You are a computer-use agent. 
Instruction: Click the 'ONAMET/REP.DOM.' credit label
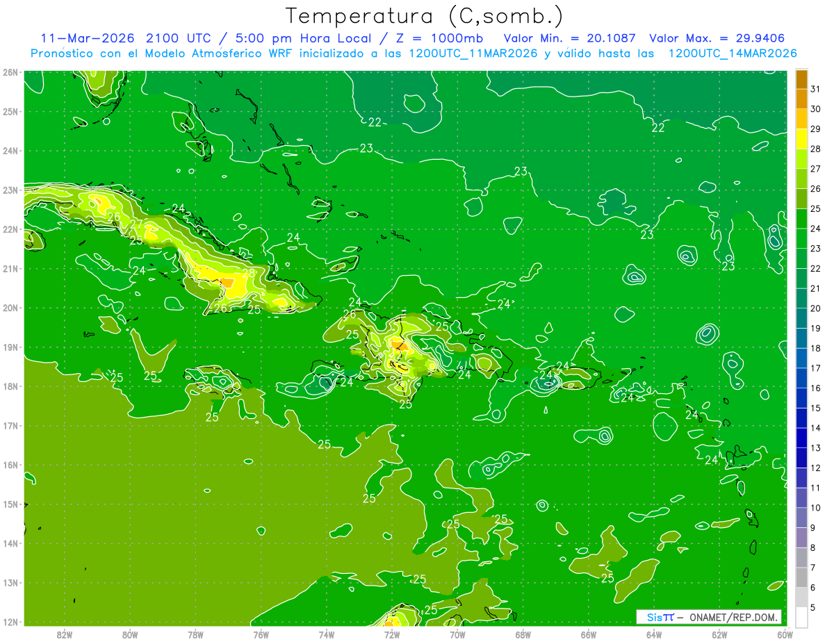click(734, 617)
